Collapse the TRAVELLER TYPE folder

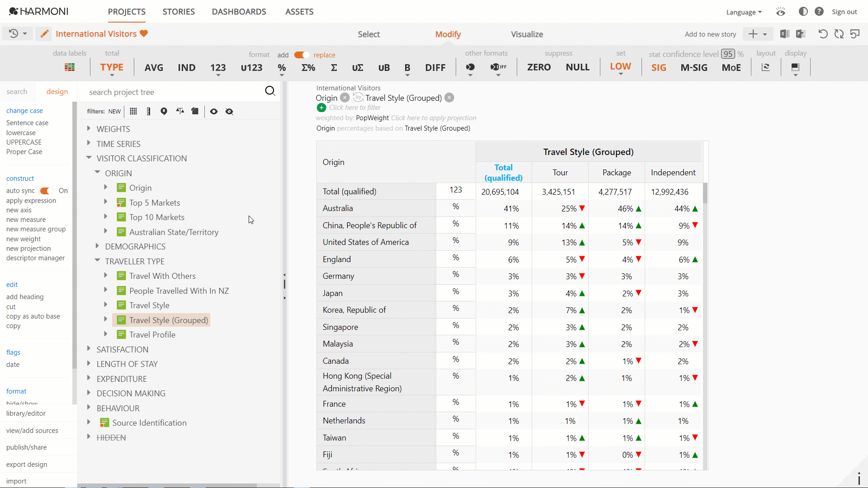97,261
